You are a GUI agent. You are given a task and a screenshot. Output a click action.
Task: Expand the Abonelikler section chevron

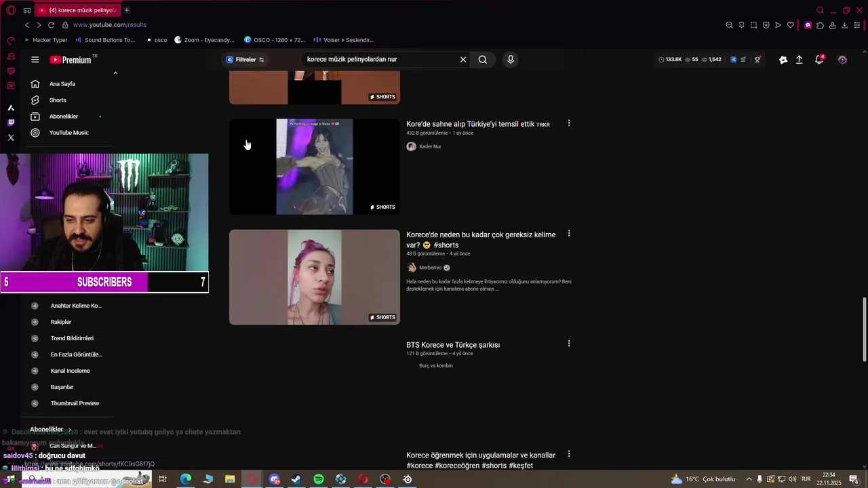pyautogui.click(x=68, y=430)
